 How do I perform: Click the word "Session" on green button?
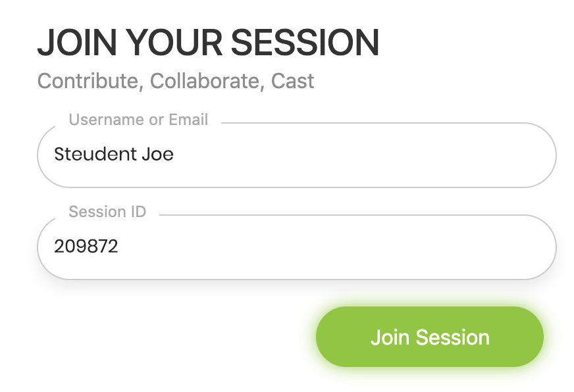pos(452,337)
